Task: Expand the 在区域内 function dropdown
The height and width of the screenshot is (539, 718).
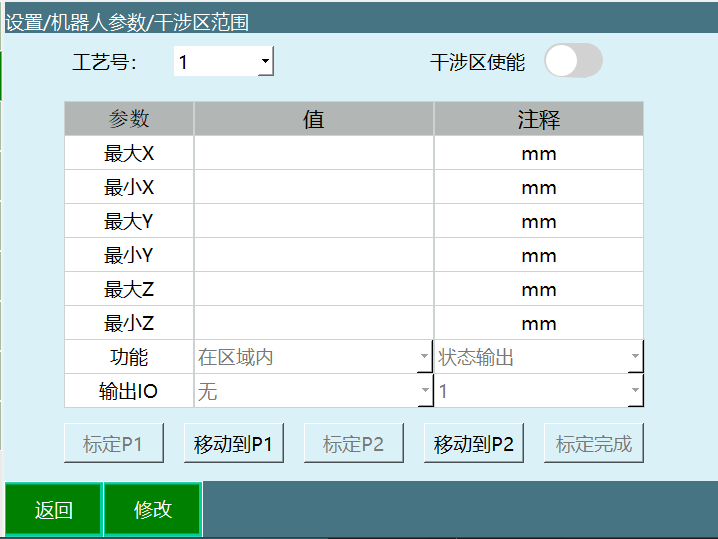Action: click(x=313, y=357)
